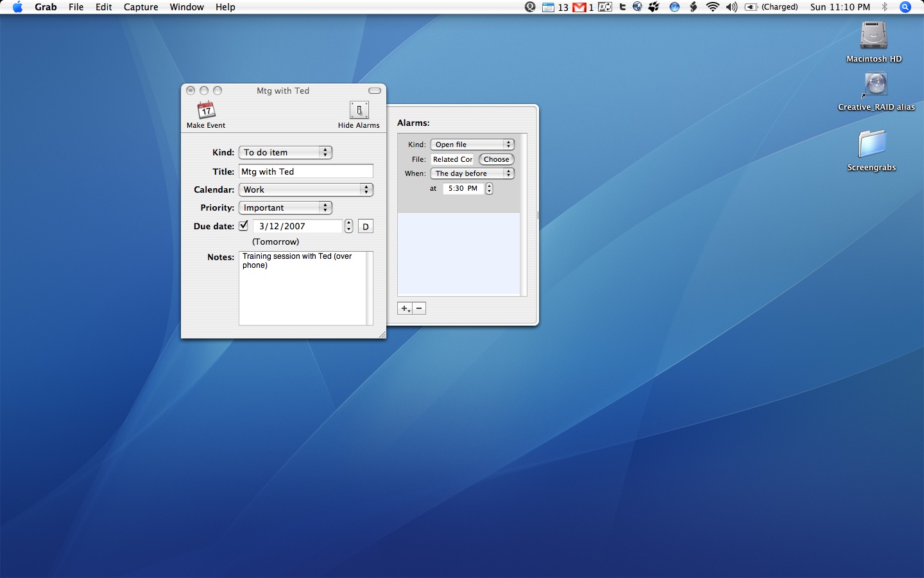Click the alarm time stepper arrows
Viewport: 924px width, 578px height.
[489, 188]
